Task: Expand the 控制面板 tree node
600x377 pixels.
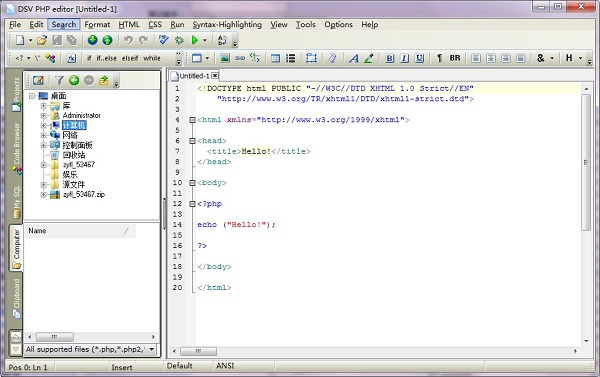Action: 44,145
